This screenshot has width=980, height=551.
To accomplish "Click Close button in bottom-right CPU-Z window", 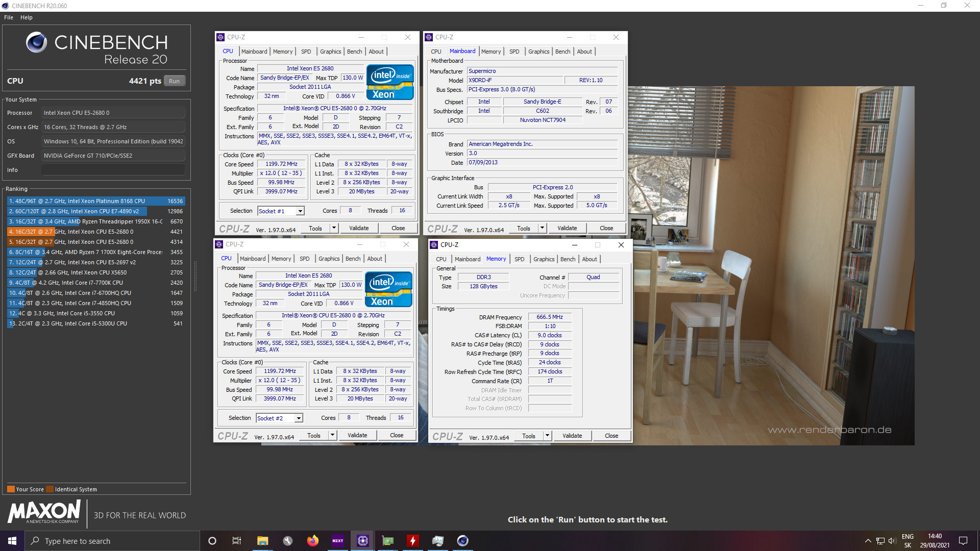I will (x=611, y=436).
